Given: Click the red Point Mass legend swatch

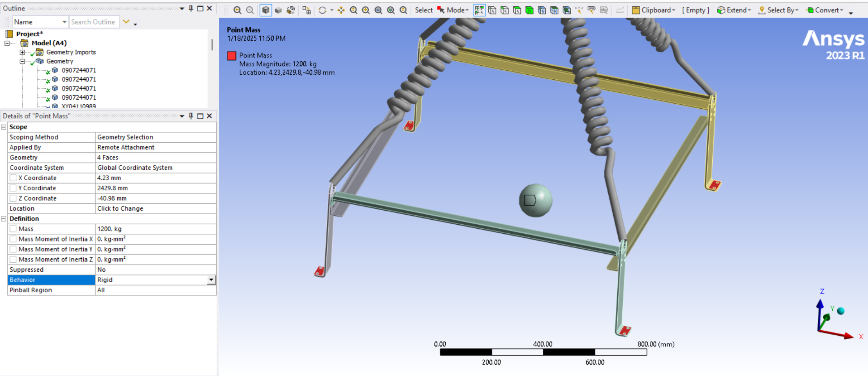Looking at the screenshot, I should 232,56.
